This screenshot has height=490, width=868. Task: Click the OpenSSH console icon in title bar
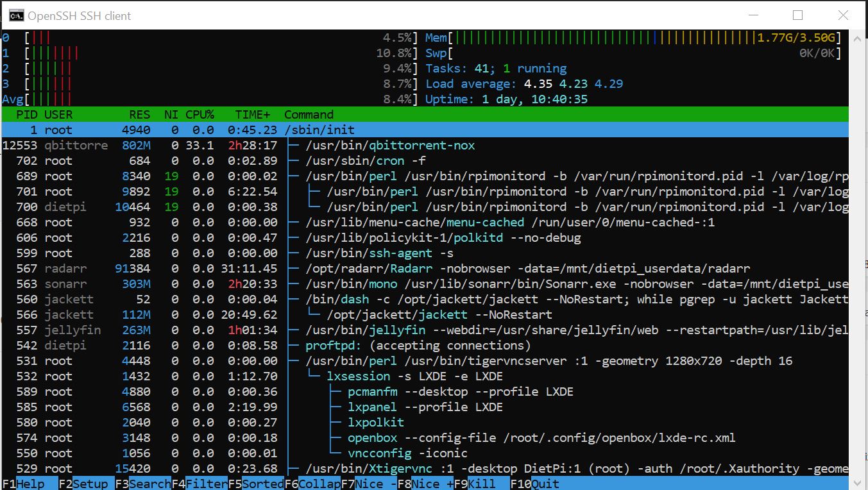17,15
